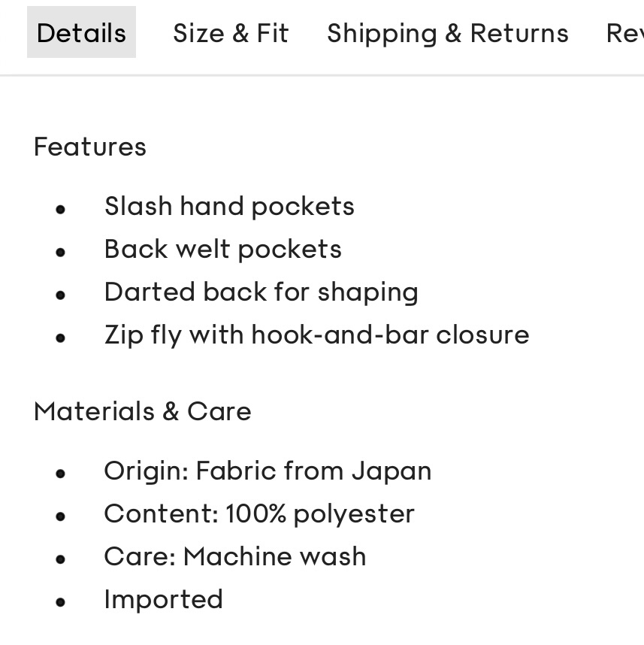Screen dimensions: 644x645
Task: Open the Reviews tab at the far right
Action: [x=626, y=32]
